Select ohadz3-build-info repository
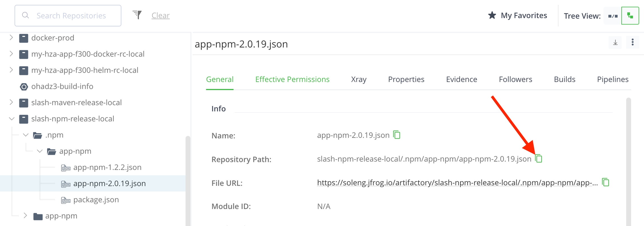Screen dimensions: 644x226 tap(62, 86)
